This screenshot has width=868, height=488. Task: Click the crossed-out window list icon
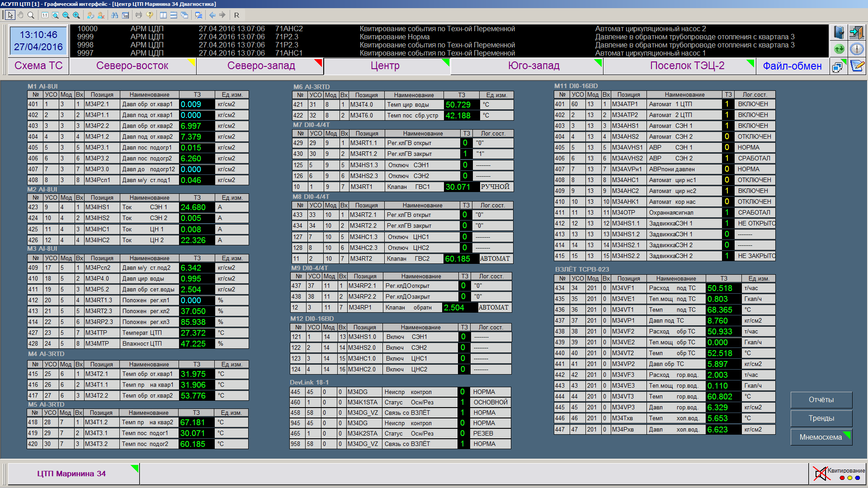[198, 15]
